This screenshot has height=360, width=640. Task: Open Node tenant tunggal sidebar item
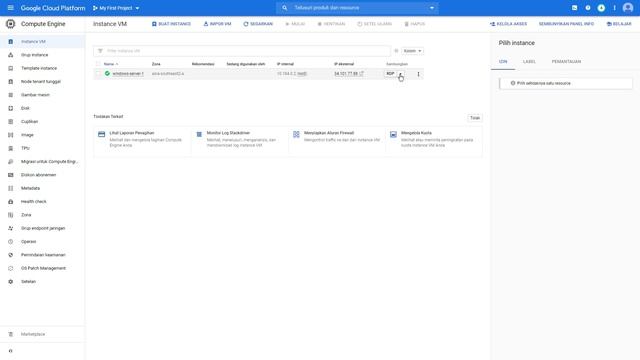click(42, 82)
